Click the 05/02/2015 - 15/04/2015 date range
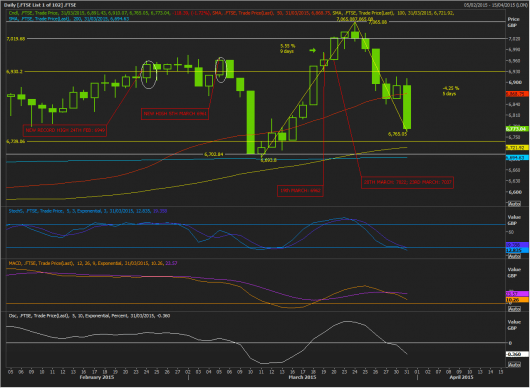 click(x=496, y=5)
